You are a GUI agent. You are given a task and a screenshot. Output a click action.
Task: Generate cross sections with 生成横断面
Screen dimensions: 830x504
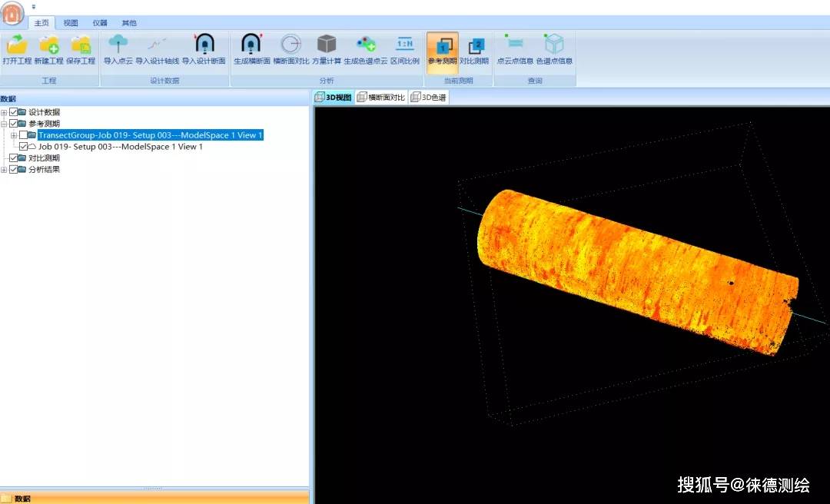[251, 45]
